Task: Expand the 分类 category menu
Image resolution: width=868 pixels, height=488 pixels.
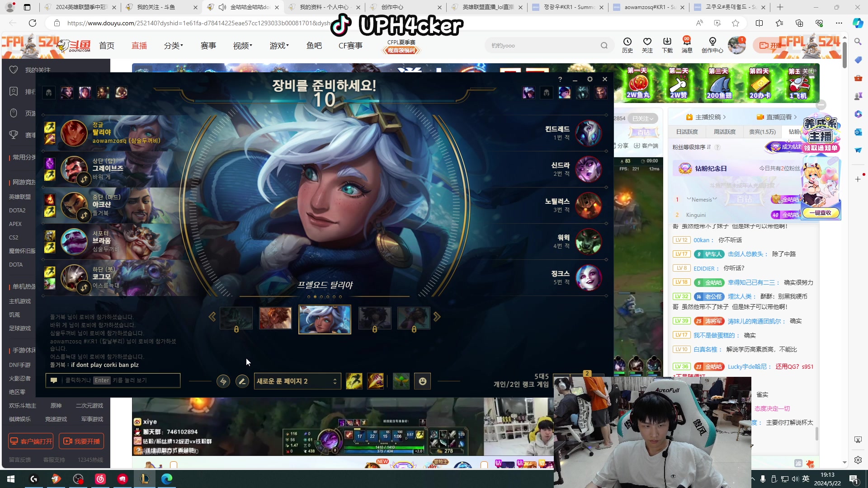Action: 174,46
